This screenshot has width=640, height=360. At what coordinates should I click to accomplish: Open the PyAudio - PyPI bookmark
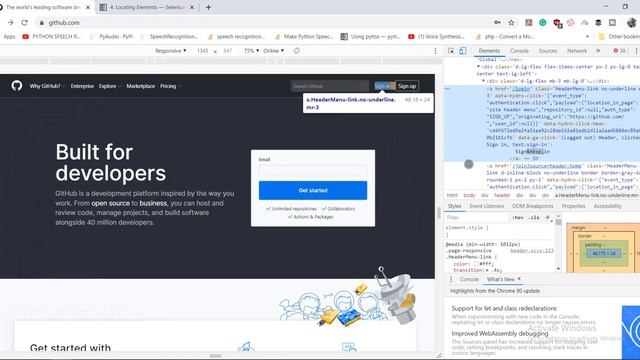[x=111, y=37]
